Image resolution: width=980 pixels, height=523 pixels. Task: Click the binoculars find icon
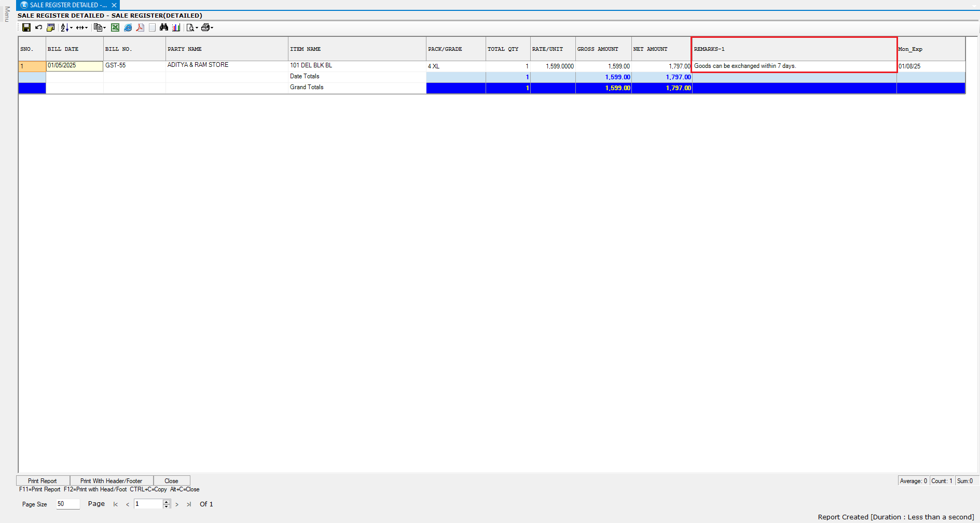point(164,27)
